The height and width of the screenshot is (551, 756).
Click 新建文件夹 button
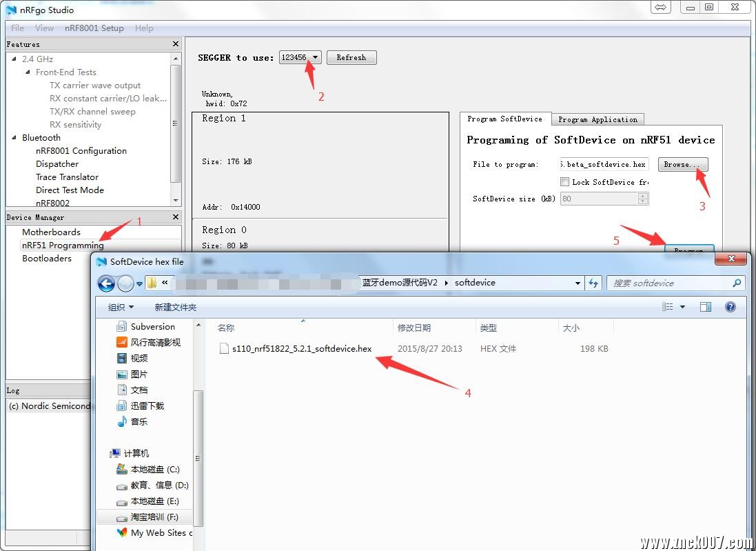pos(176,307)
